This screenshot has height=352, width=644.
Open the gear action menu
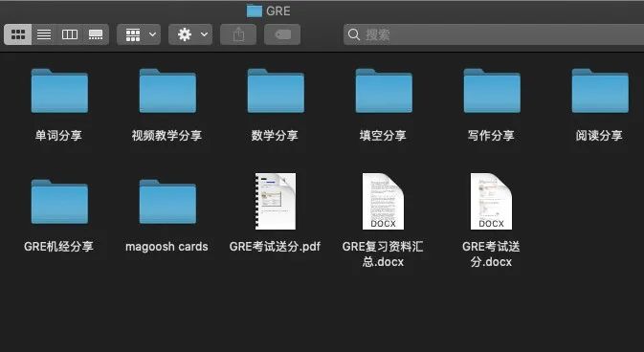pos(190,34)
